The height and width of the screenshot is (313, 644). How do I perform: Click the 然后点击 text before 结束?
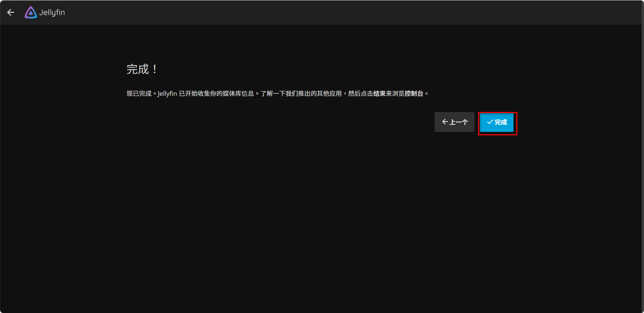tap(360, 93)
